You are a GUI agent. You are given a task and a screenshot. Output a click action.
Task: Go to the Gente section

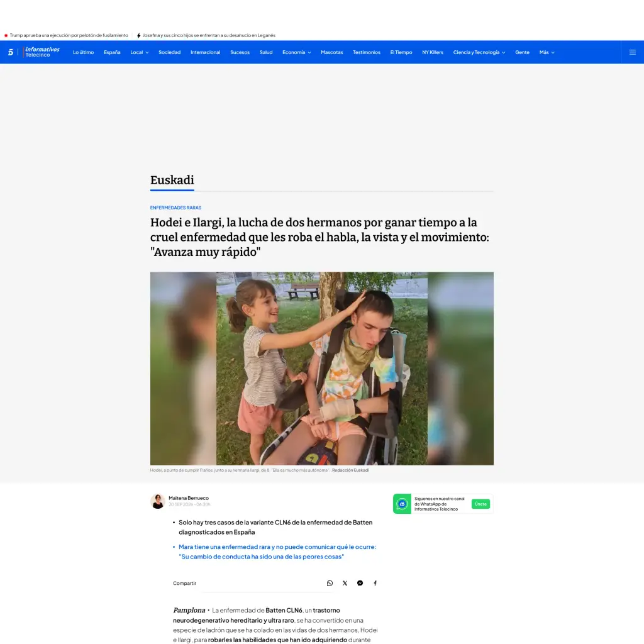tap(522, 52)
